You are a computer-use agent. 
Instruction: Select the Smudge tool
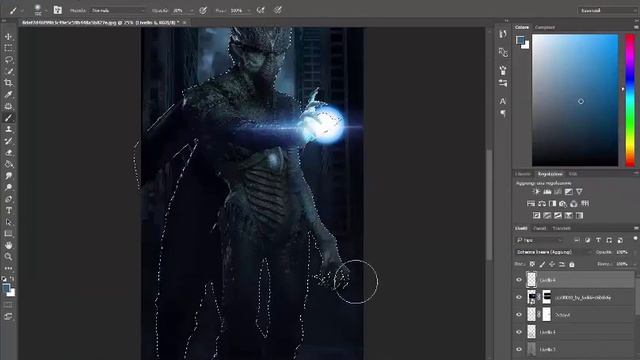[8, 176]
